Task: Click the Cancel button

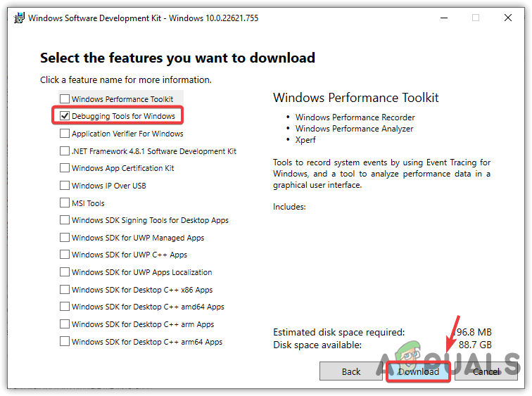Action: 486,371
